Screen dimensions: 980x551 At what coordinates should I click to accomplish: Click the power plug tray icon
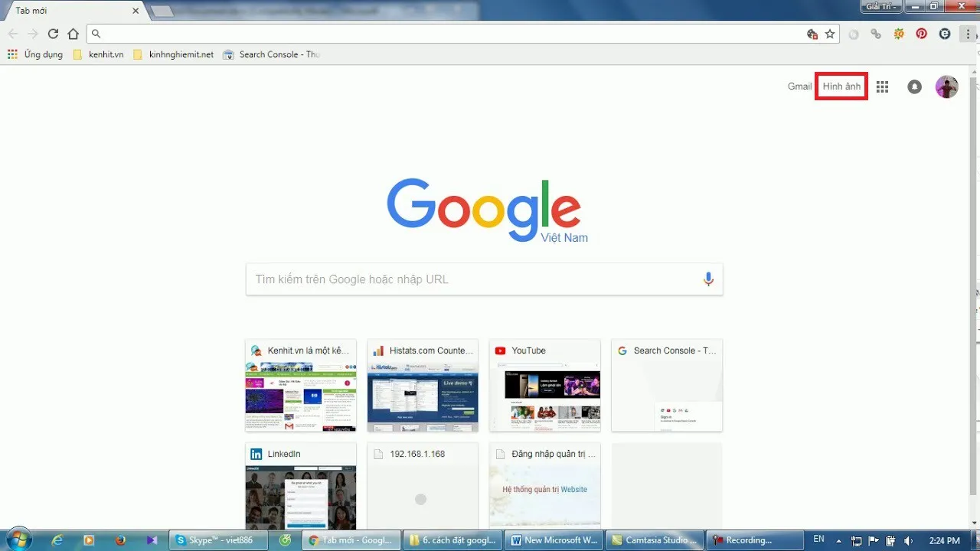coord(890,540)
